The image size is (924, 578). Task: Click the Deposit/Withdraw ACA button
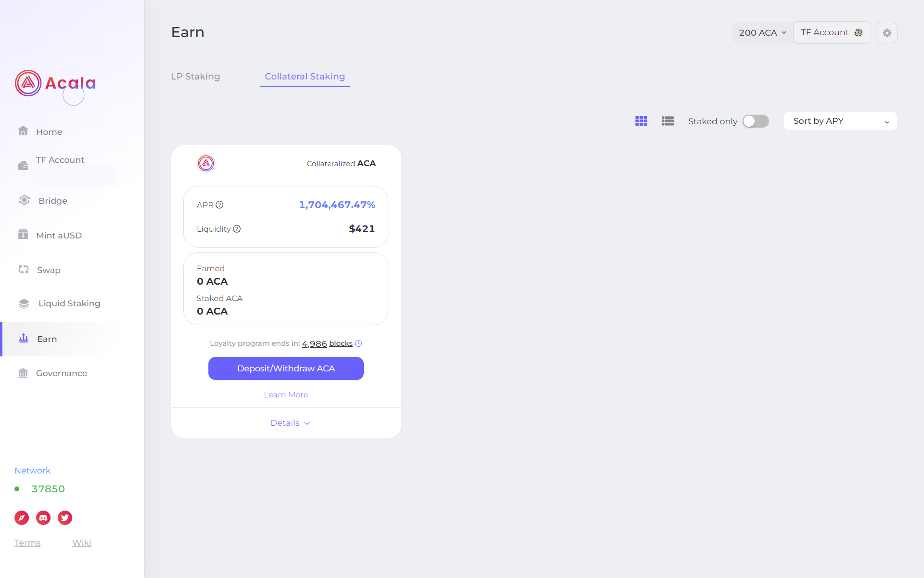(x=285, y=368)
